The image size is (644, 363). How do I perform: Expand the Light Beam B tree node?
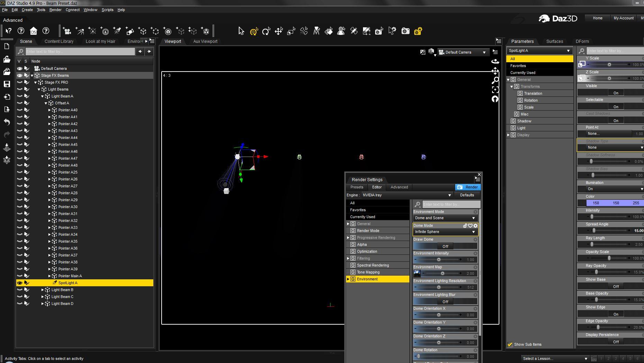tap(43, 290)
